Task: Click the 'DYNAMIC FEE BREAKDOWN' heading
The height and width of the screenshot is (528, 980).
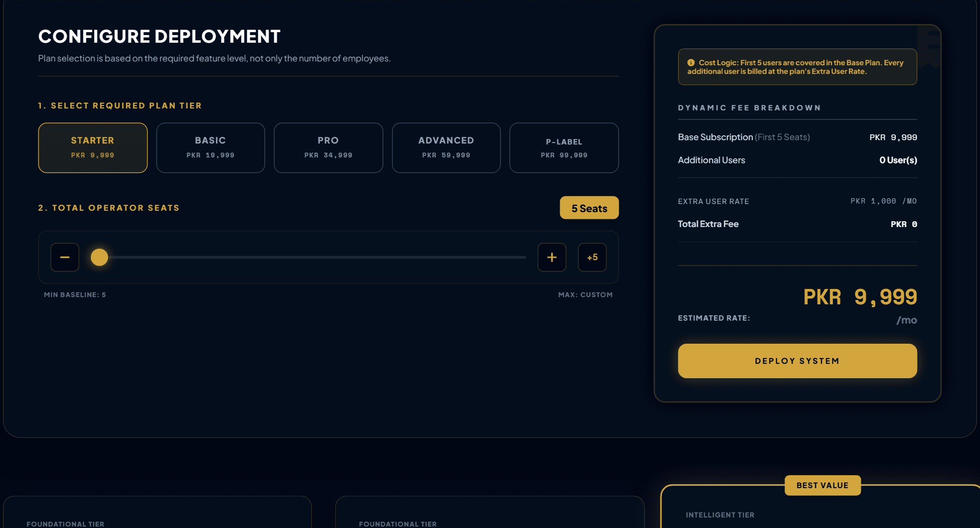Action: (749, 108)
